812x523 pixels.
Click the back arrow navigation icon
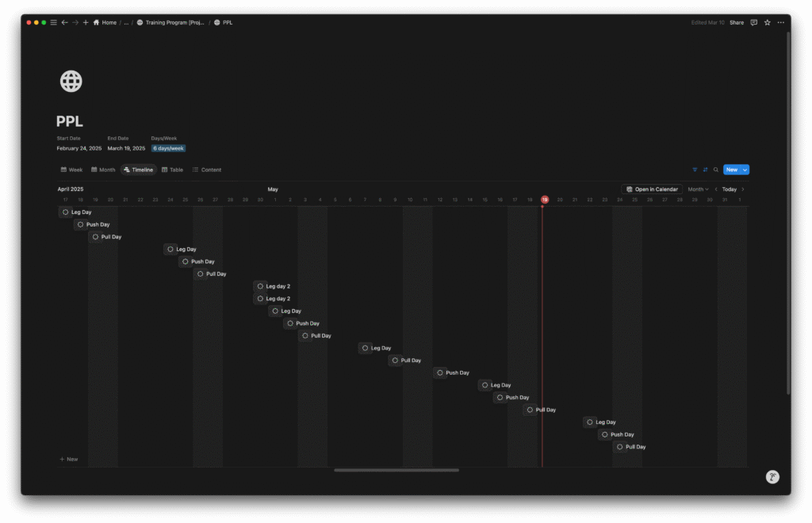pos(64,22)
